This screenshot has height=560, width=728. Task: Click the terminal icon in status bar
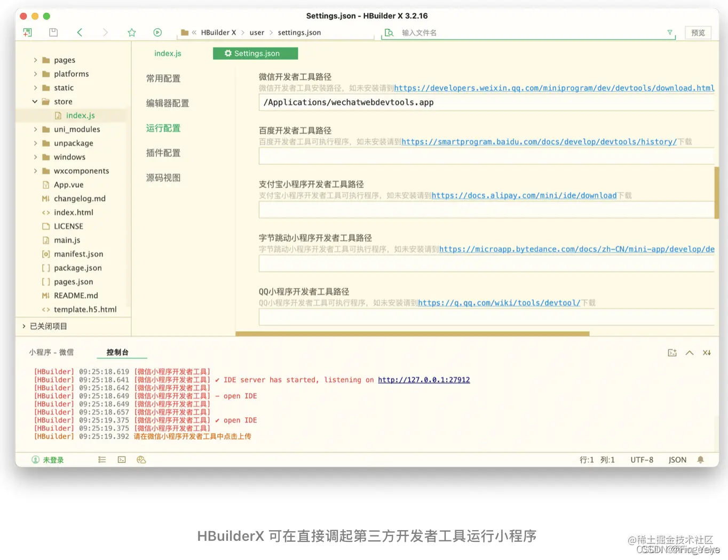coord(122,460)
